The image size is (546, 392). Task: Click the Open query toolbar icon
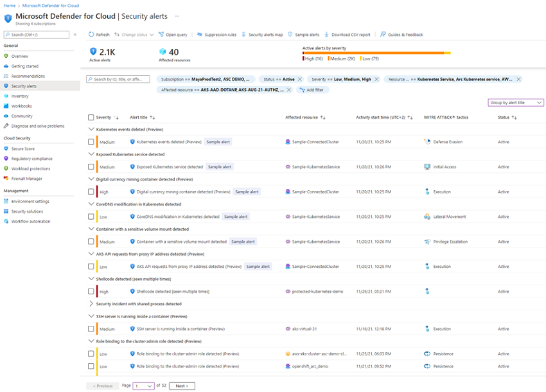[161, 35]
